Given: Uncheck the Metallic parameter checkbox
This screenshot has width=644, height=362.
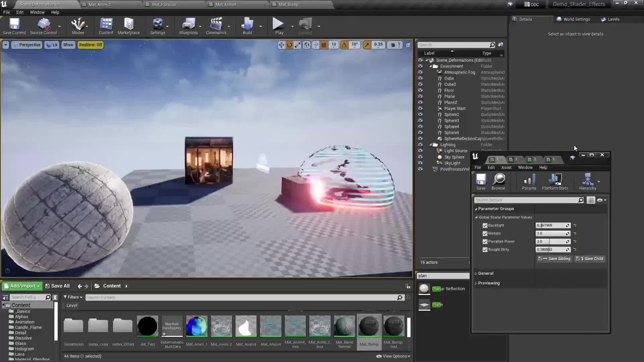Looking at the screenshot, I should pos(485,233).
